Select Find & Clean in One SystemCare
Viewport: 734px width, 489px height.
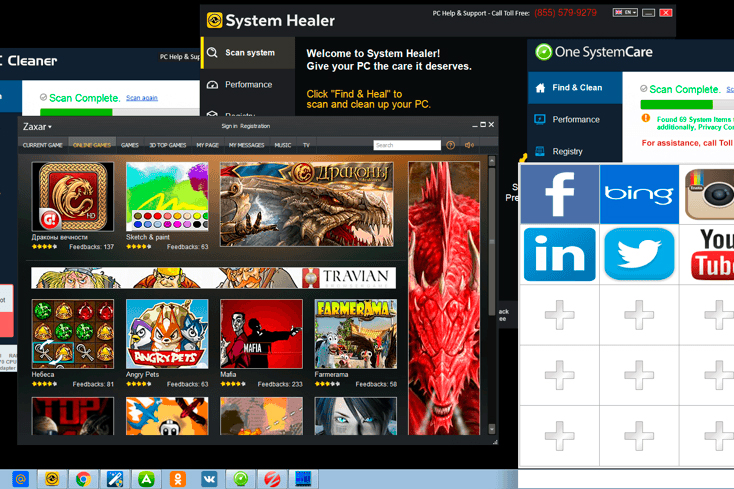(x=575, y=88)
